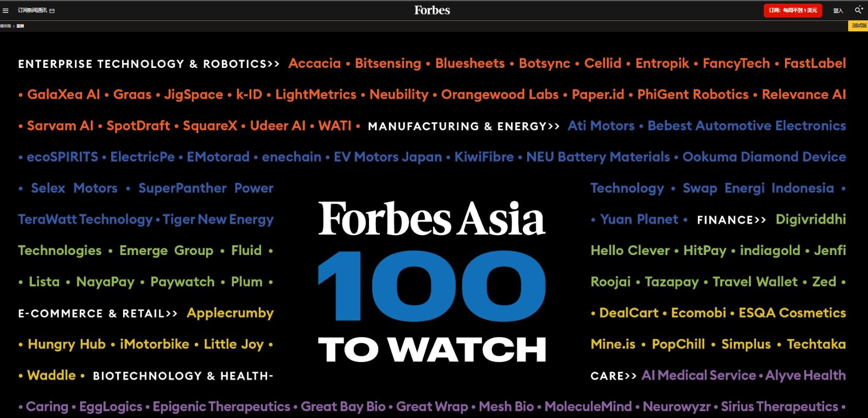The height and width of the screenshot is (418, 868).
Task: Click the Accacia company name
Action: [314, 63]
